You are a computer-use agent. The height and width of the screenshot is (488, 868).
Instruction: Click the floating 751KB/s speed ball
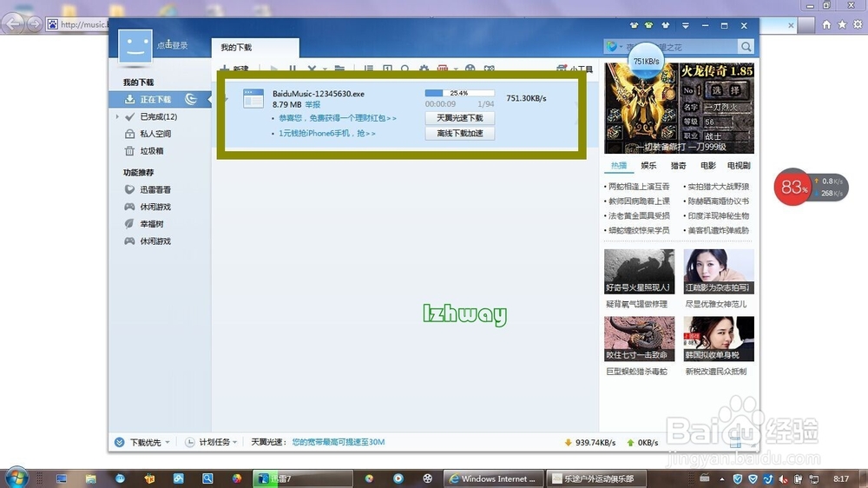646,61
